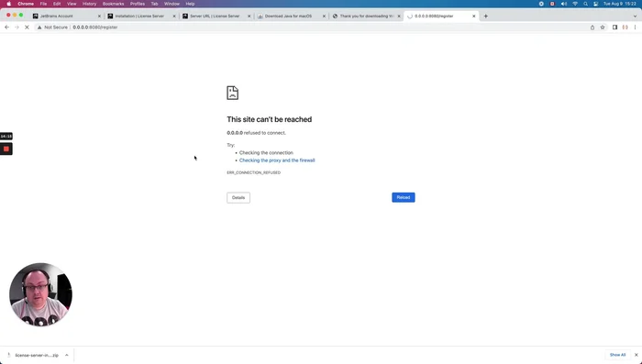Open 'Checking the proxy and the firewall' link
Viewport: 642px width, 364px height.
(x=277, y=160)
